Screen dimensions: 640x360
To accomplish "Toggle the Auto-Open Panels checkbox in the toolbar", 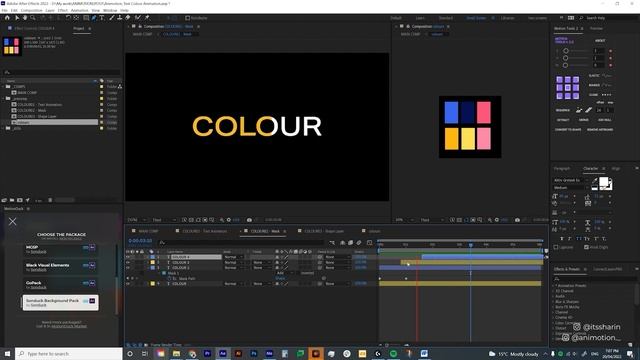I will [188, 18].
